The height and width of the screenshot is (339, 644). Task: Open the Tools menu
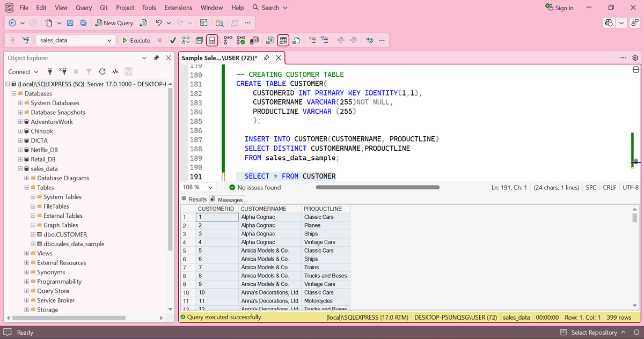pyautogui.click(x=149, y=8)
